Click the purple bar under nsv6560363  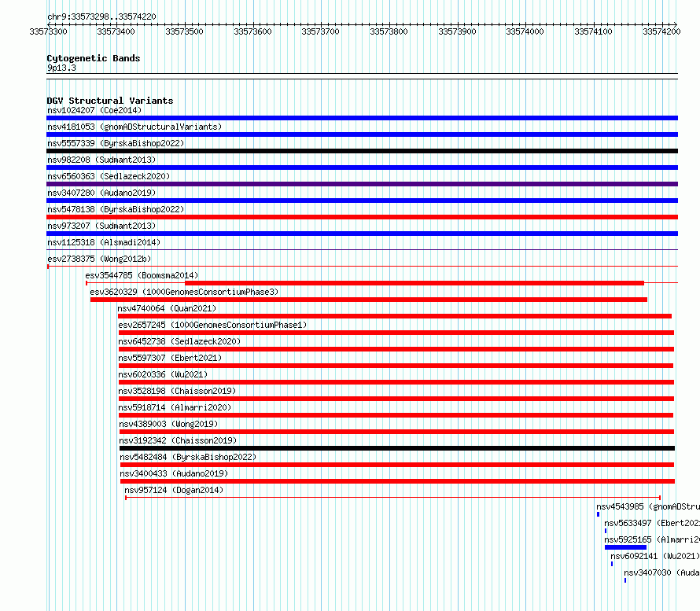(x=362, y=184)
